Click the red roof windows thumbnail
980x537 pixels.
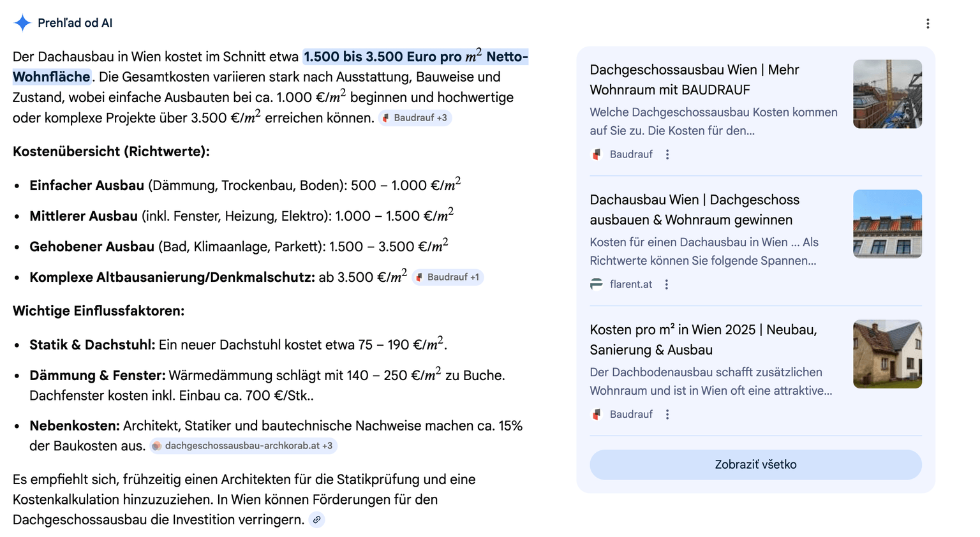887,224
